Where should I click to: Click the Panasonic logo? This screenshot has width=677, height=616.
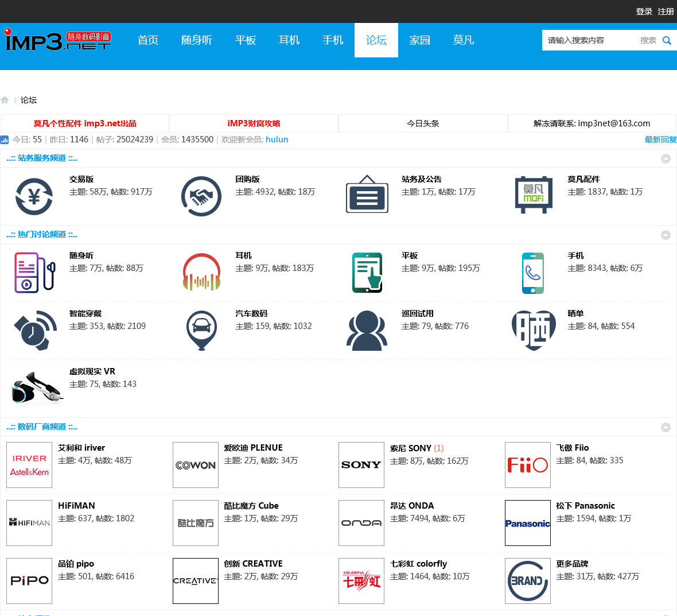pos(528,523)
